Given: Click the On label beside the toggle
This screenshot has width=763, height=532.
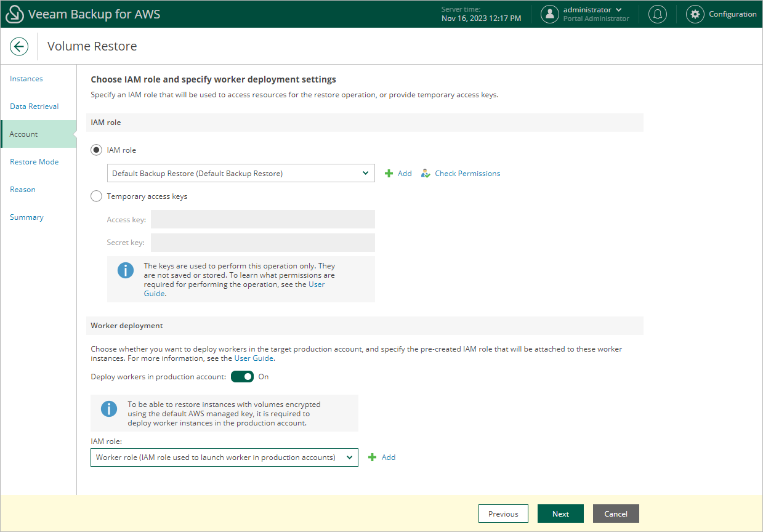Looking at the screenshot, I should (x=264, y=377).
